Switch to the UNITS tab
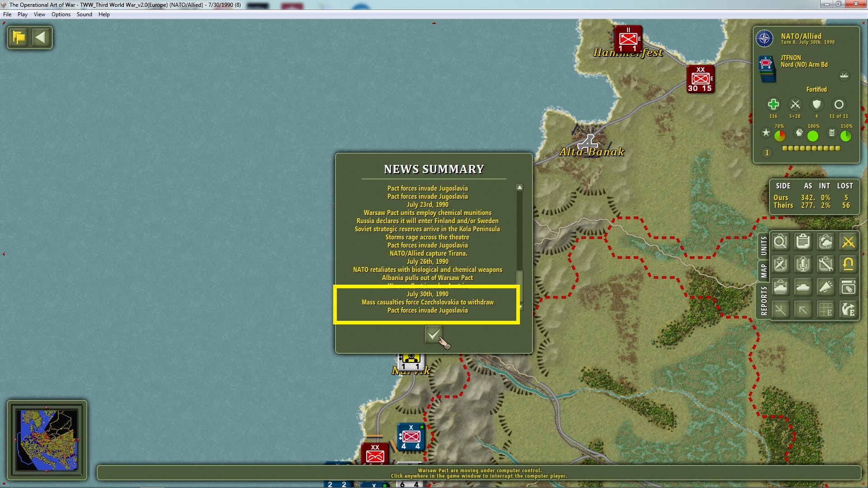Screen dimensions: 868x488 click(x=764, y=246)
